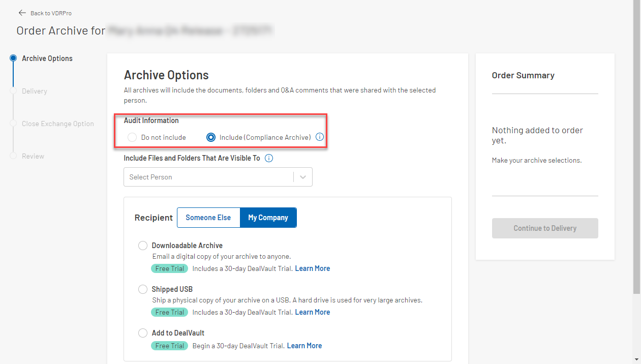Choose Downloadable Archive delivery option
The image size is (641, 364).
click(143, 246)
